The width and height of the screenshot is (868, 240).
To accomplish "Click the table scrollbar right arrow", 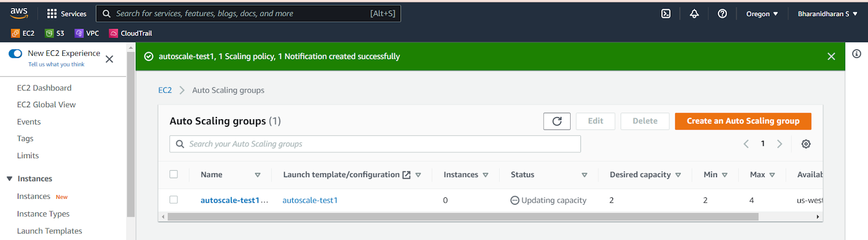I will 818,217.
